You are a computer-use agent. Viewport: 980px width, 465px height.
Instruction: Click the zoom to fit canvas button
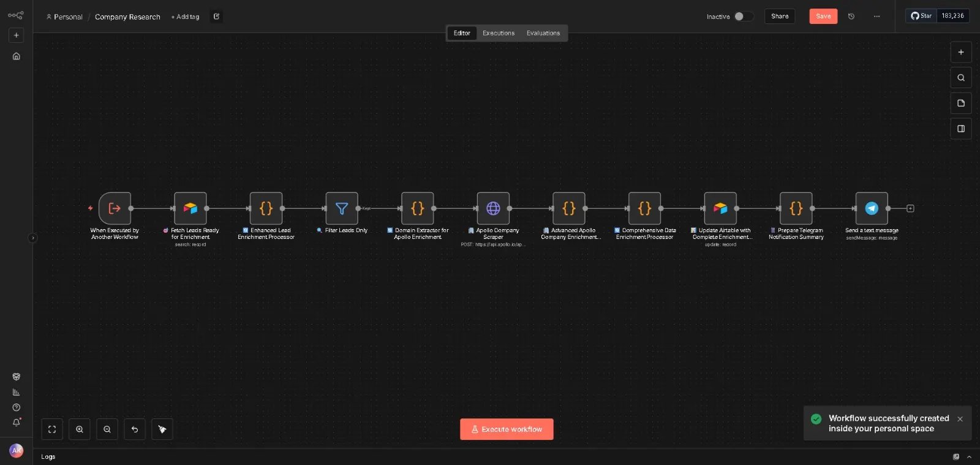point(52,429)
